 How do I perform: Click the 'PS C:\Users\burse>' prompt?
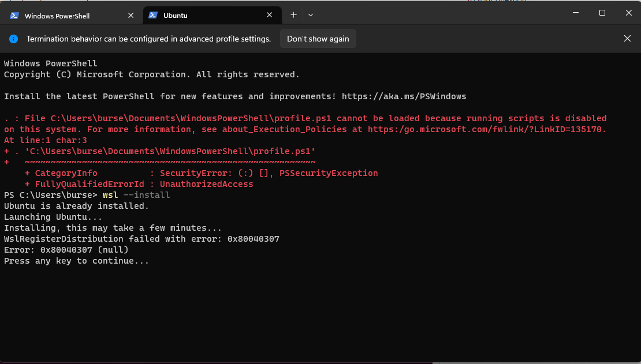tap(51, 196)
